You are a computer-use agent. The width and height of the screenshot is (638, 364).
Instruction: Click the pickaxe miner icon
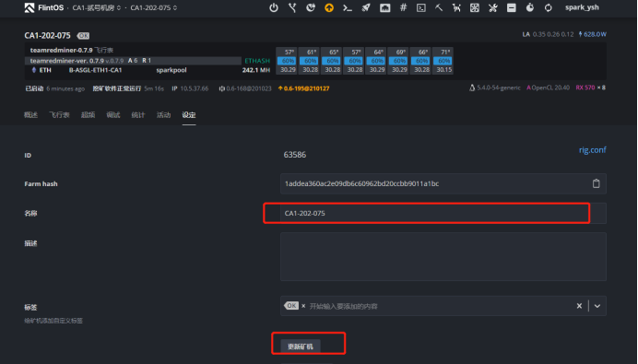tap(439, 7)
